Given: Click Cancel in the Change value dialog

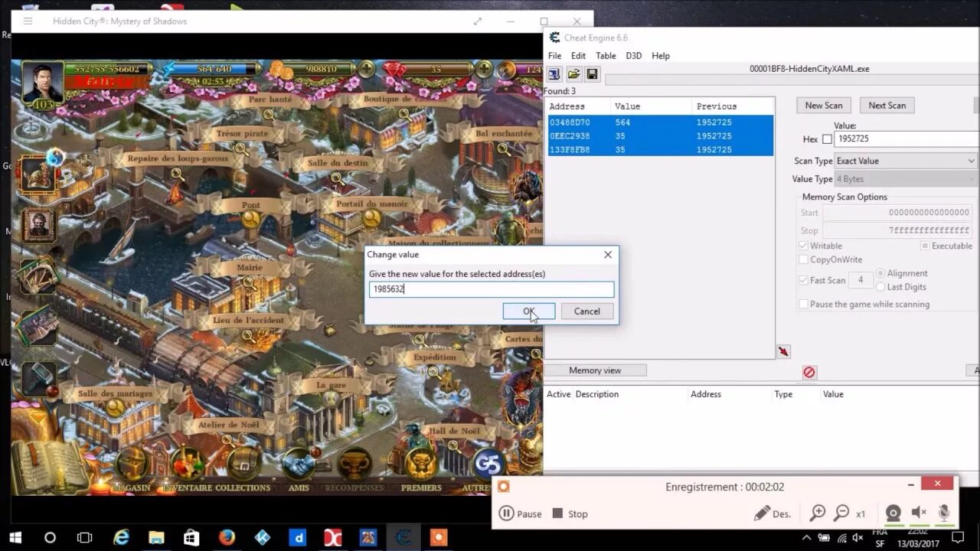Looking at the screenshot, I should coord(587,311).
